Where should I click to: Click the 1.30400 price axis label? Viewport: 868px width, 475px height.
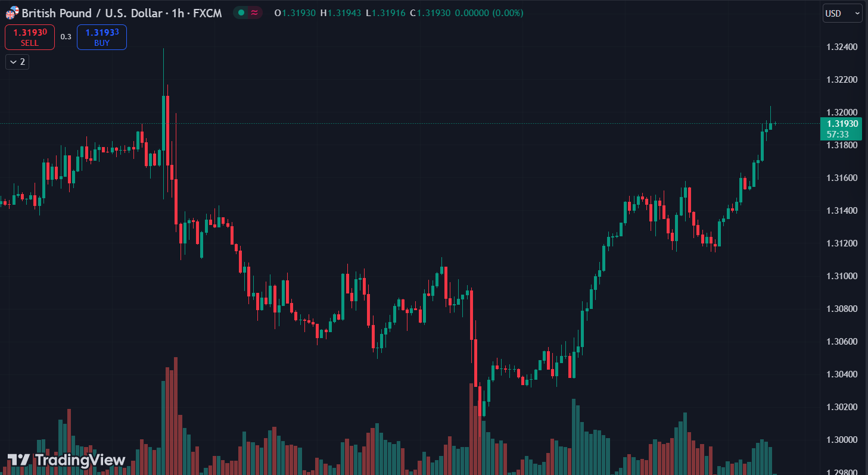pyautogui.click(x=842, y=374)
